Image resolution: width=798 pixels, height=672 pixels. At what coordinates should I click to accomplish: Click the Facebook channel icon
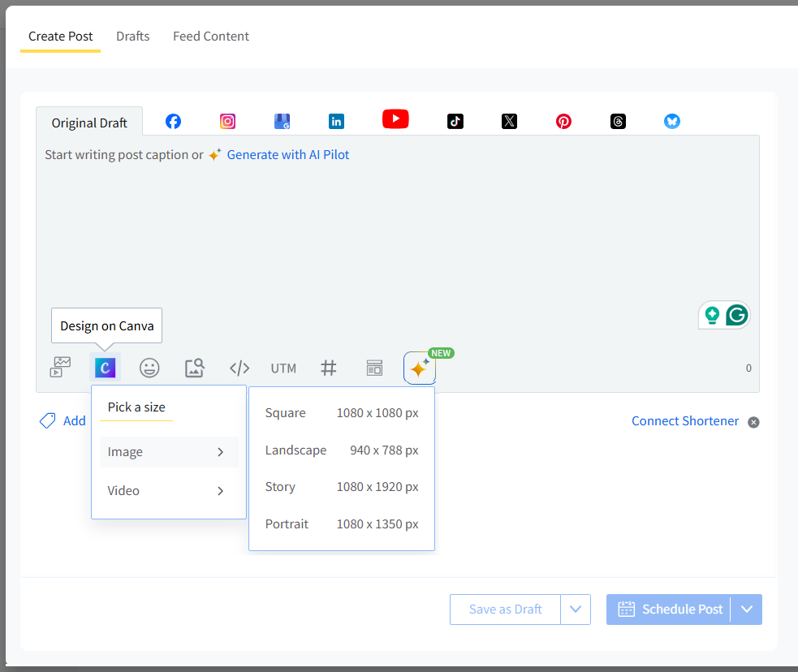(173, 121)
